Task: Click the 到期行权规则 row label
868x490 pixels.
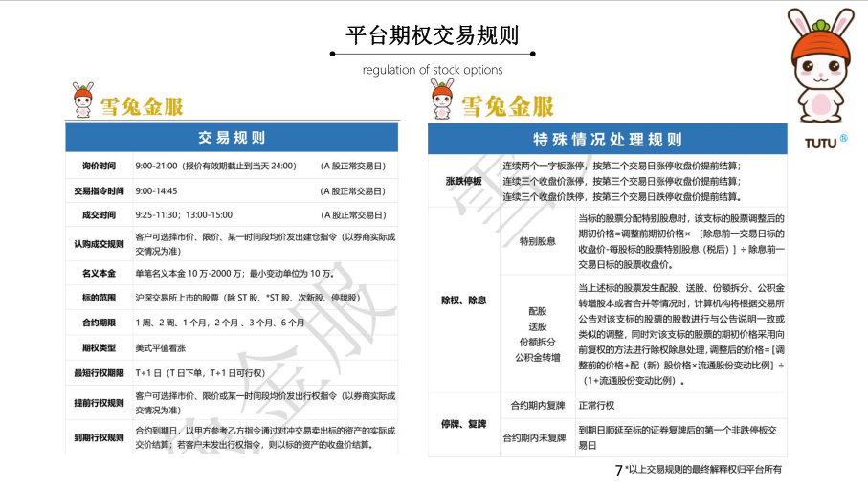Action: point(99,437)
